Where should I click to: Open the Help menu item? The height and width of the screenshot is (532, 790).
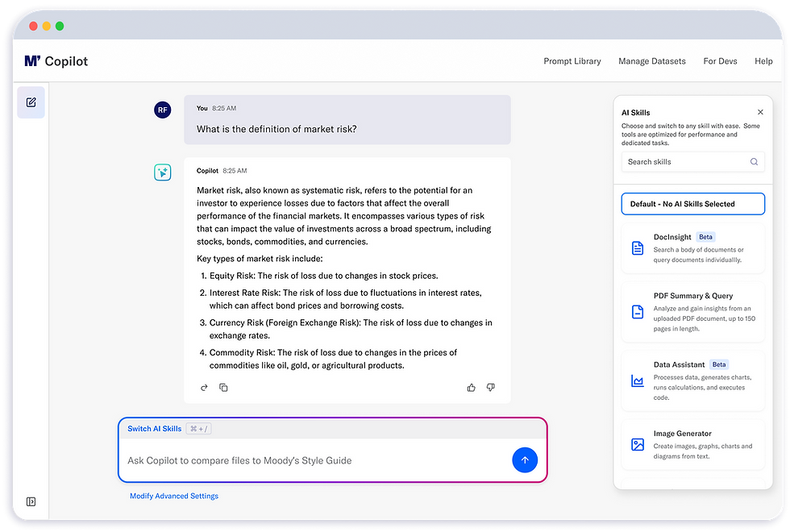click(x=763, y=61)
